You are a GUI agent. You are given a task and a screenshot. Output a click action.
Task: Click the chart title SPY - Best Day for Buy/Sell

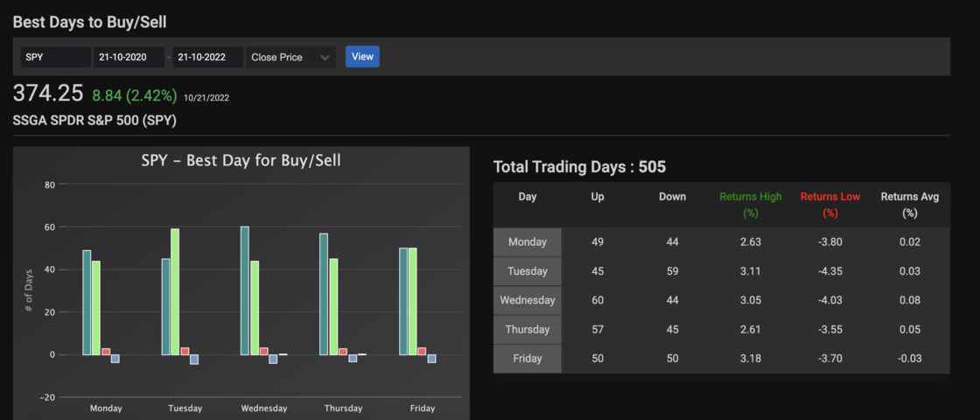241,160
